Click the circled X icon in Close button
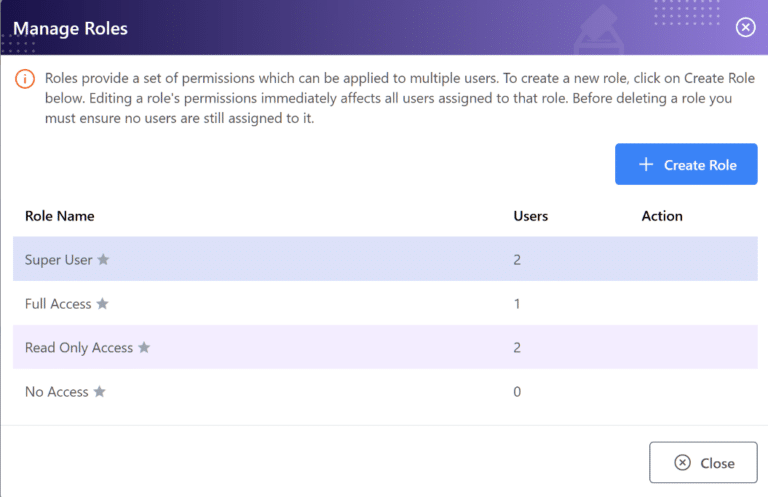Screen dimensions: 768x497 pos(682,462)
